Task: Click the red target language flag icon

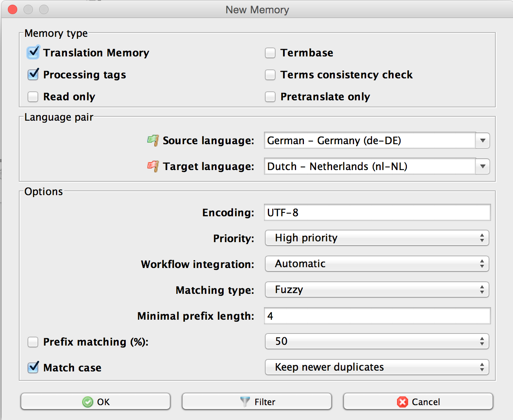Action: point(153,166)
